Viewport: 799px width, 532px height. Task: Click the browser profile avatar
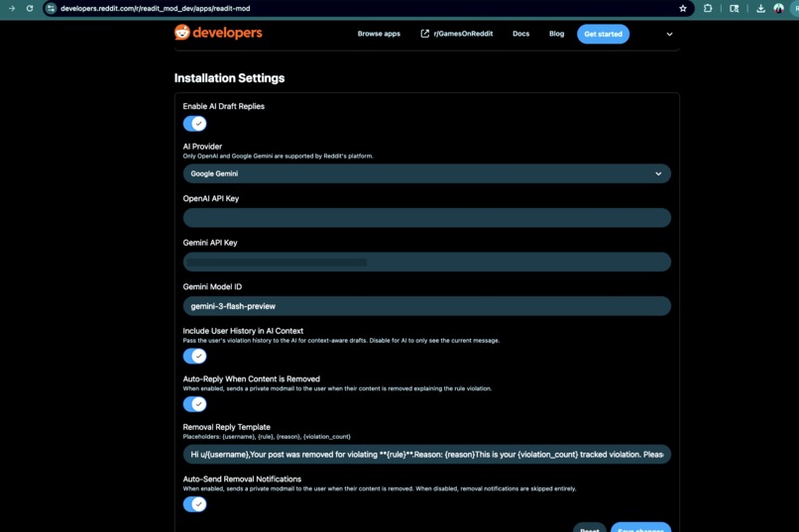[x=778, y=8]
